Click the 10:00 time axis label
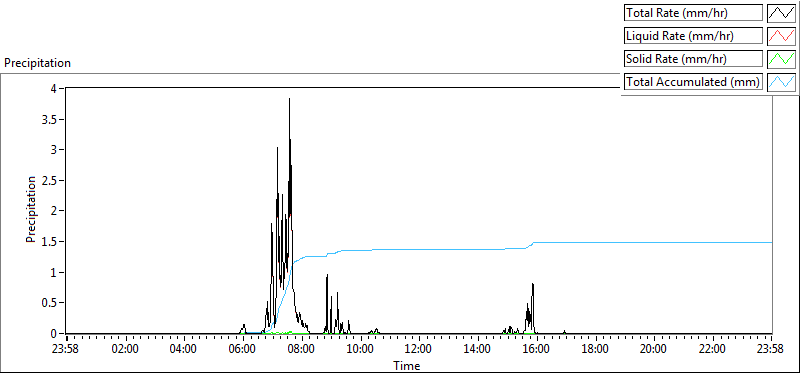 pos(361,350)
